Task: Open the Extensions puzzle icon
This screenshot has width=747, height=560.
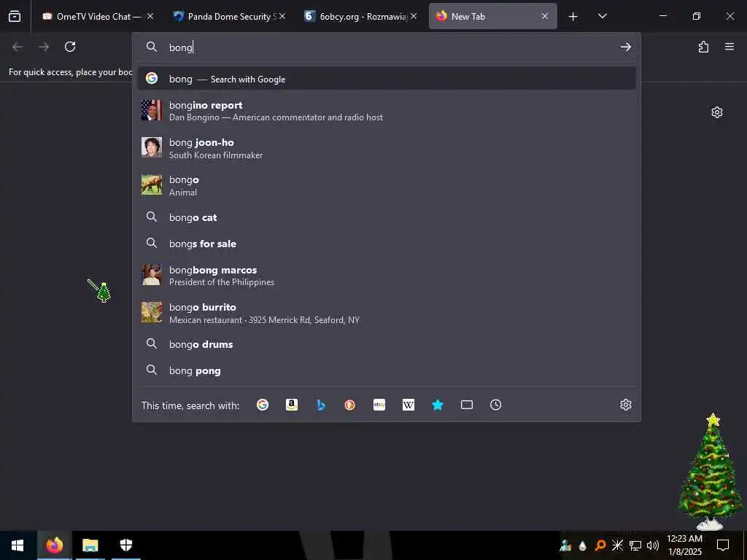Action: click(703, 47)
